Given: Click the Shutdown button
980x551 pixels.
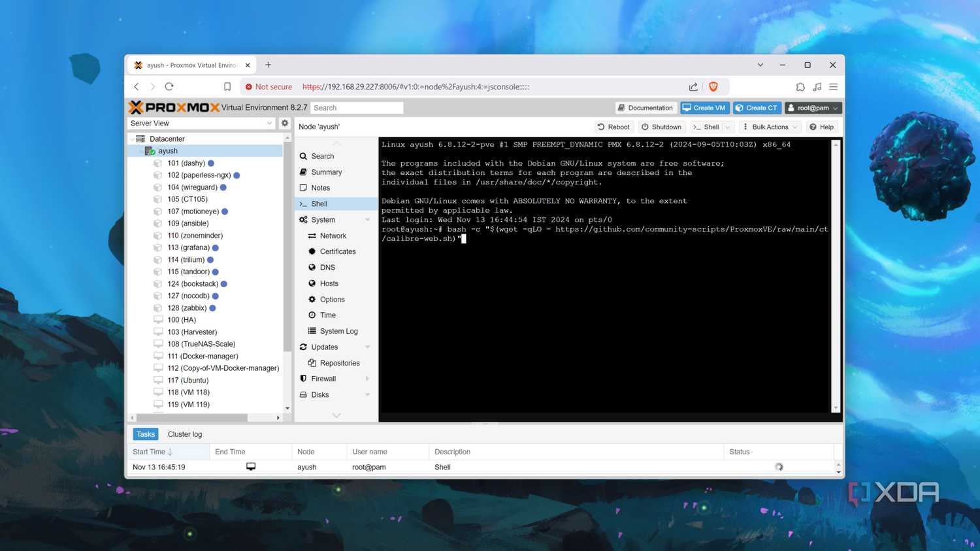Looking at the screenshot, I should pyautogui.click(x=661, y=127).
